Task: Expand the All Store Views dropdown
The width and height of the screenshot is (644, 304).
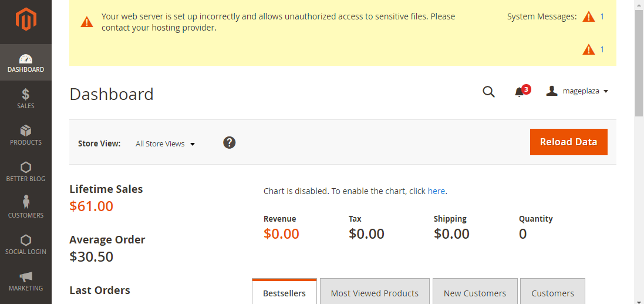Action: pos(165,143)
